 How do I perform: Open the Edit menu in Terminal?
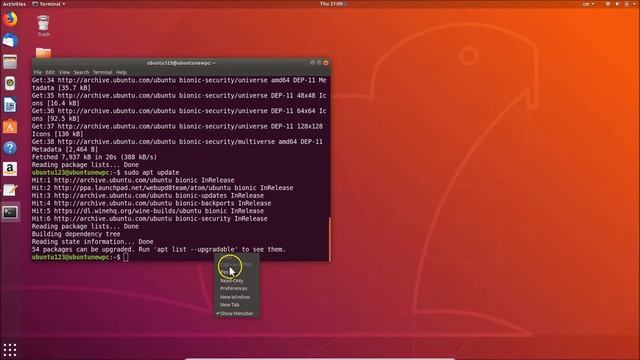[50, 72]
